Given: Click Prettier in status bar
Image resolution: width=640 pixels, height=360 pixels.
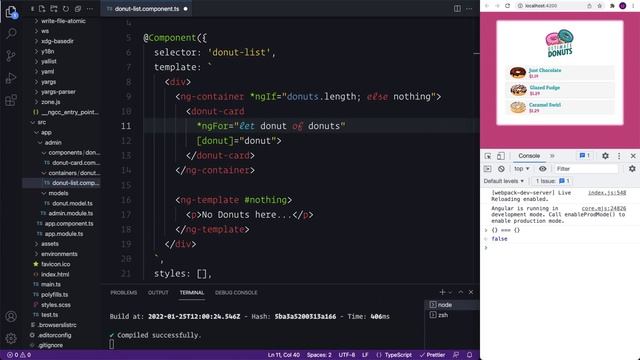Looking at the screenshot, I should [432, 355].
